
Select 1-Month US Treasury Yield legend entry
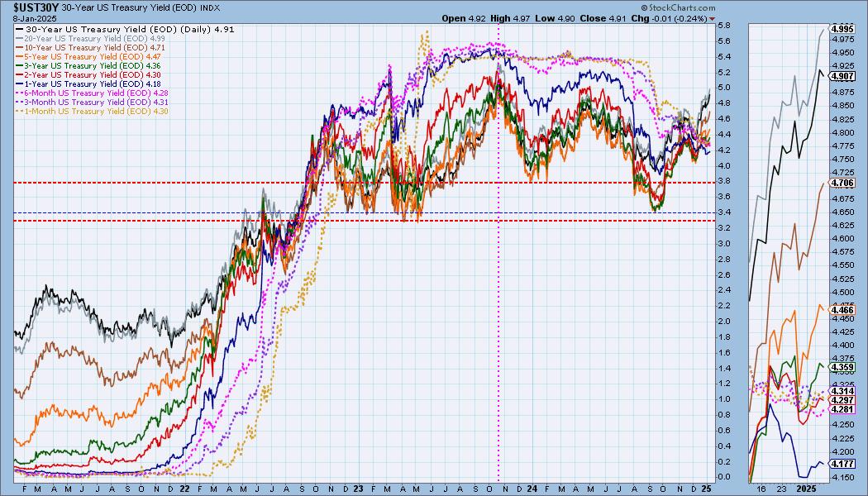[x=93, y=112]
